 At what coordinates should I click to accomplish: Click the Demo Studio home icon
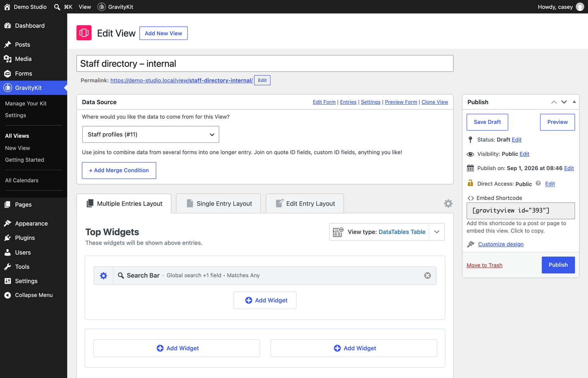7,7
